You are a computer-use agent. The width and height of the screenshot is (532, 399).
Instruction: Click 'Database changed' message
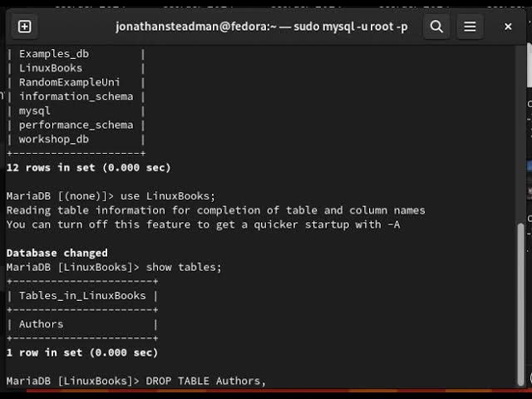57,253
